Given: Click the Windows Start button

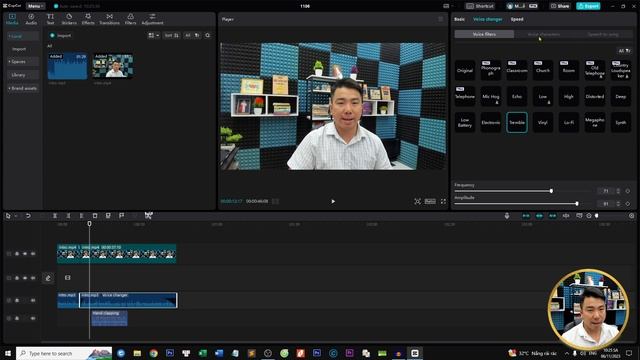Looking at the screenshot, I should (x=8, y=353).
